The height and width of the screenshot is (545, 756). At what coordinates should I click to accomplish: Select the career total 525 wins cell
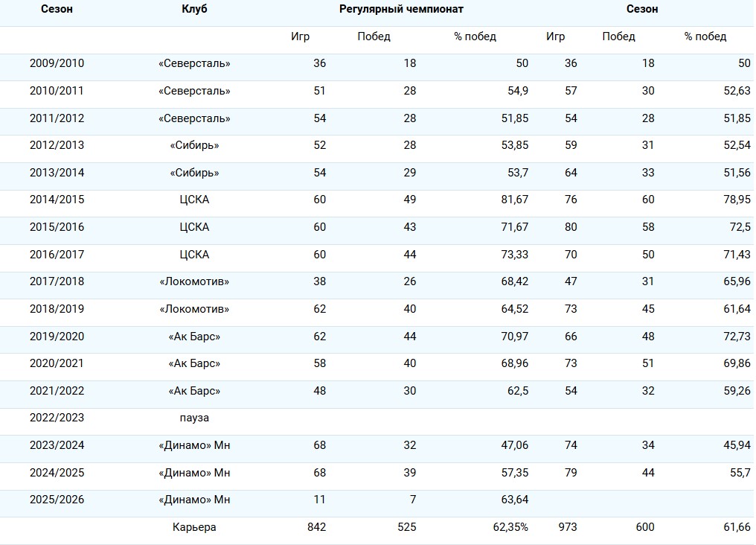(406, 528)
